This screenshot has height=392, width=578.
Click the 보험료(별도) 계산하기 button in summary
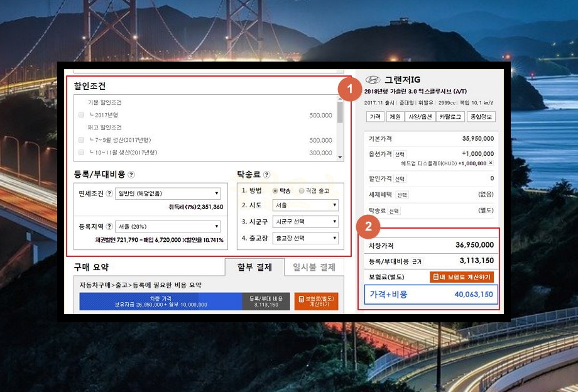(316, 302)
